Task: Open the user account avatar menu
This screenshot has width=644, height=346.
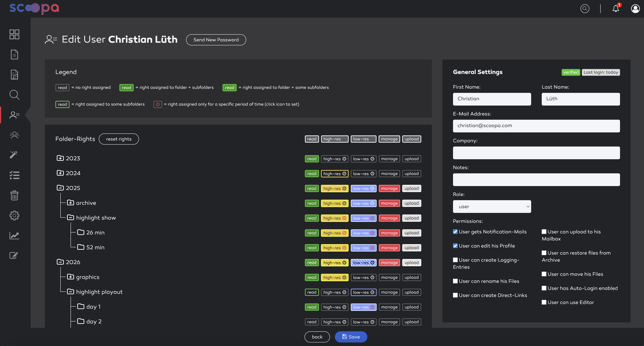Action: [636, 9]
